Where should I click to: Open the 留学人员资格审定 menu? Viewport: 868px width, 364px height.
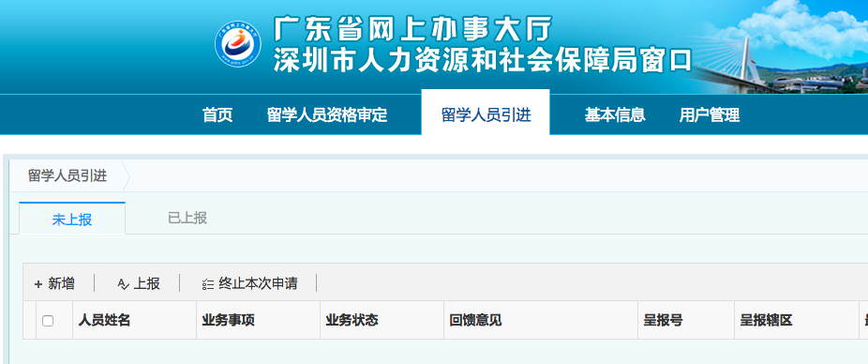click(327, 114)
